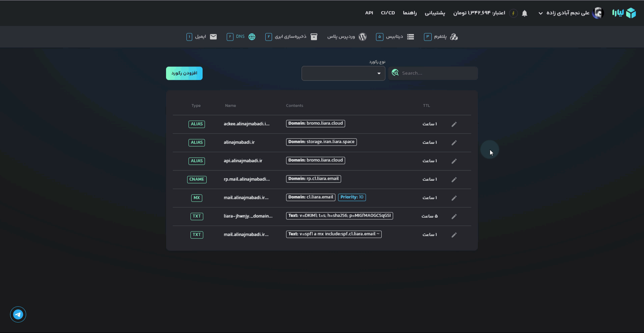Open the user profile avatar

click(598, 13)
